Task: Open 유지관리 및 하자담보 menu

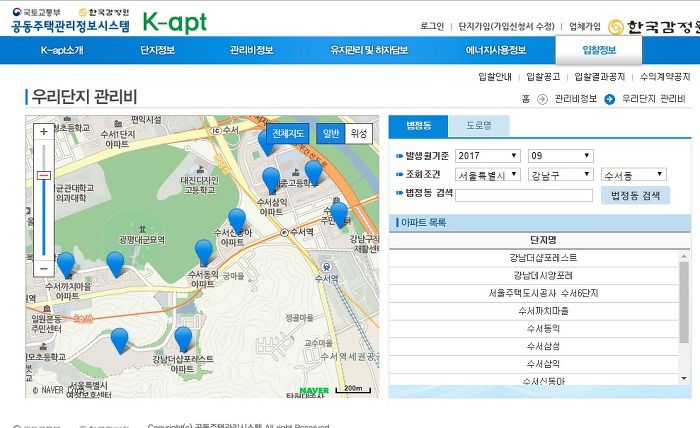Action: tap(369, 50)
